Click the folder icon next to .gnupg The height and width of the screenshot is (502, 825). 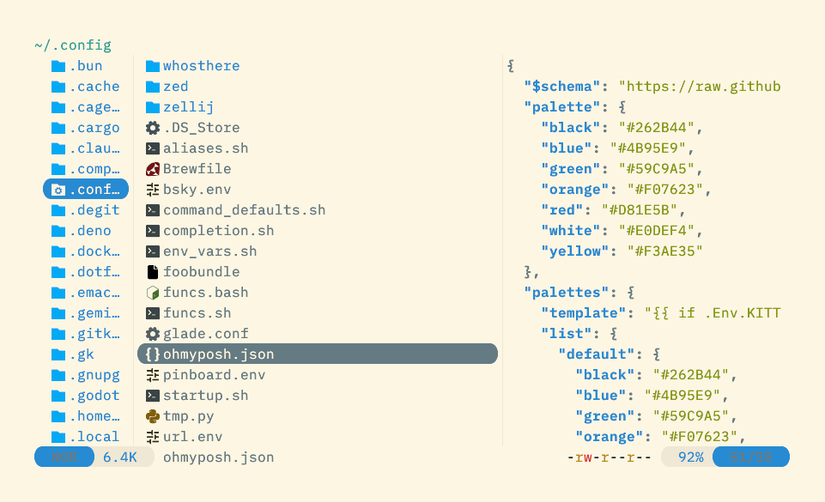coord(58,375)
